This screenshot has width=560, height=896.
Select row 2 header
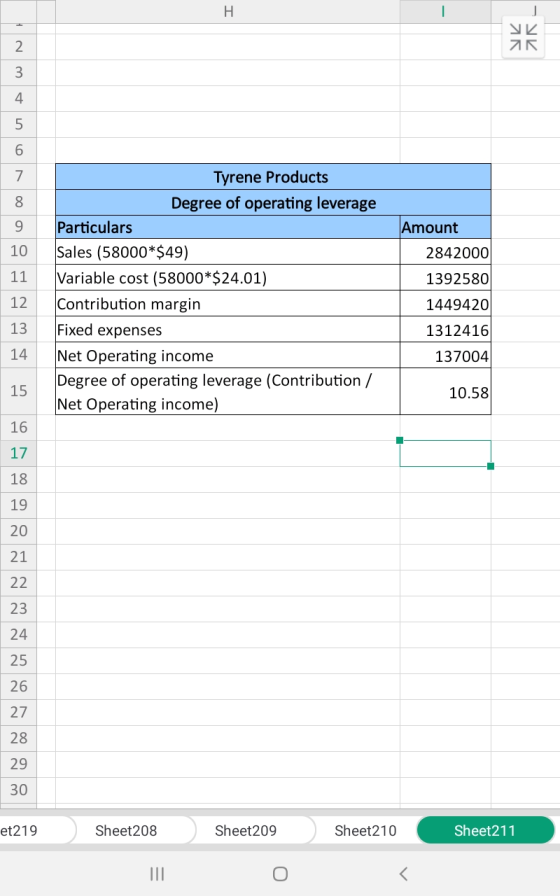(x=18, y=46)
